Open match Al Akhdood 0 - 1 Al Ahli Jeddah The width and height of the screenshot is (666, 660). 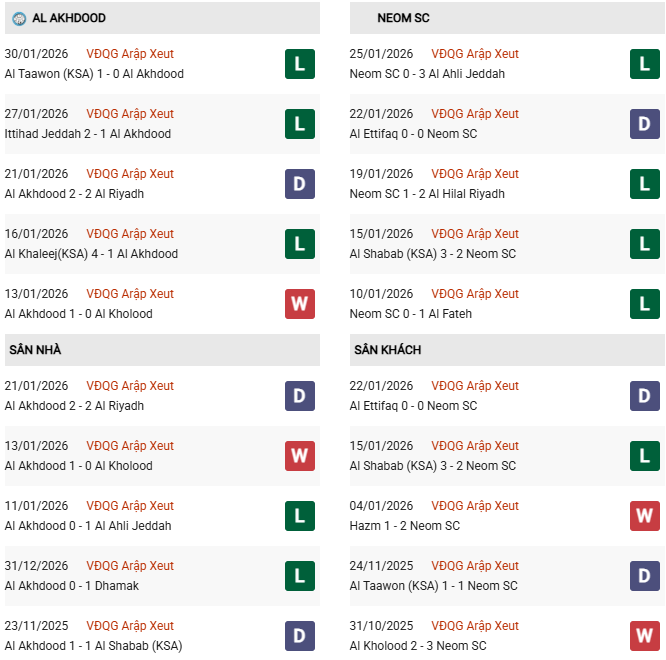(x=88, y=526)
